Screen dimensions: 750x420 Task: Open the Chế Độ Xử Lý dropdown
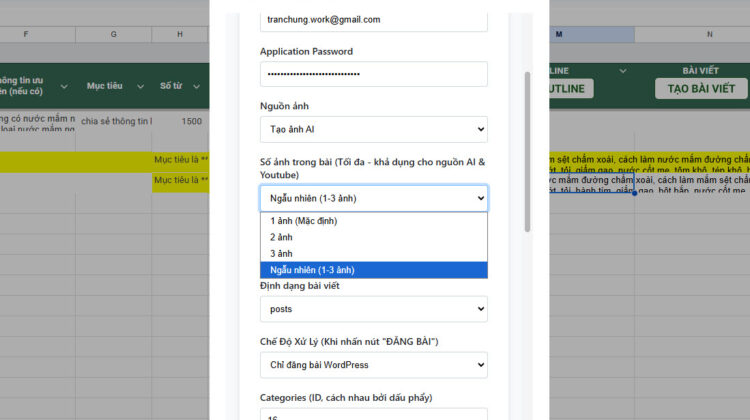click(373, 365)
